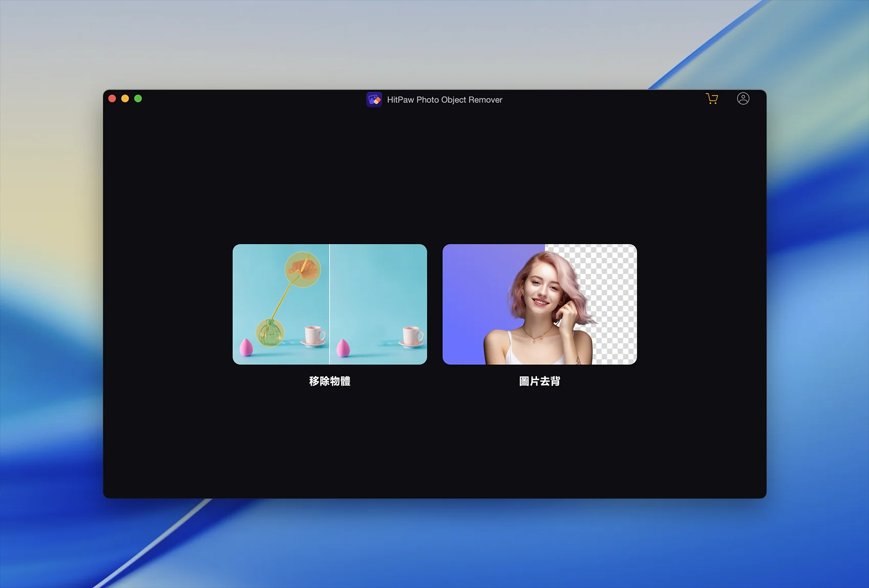Viewport: 869px width, 588px height.
Task: Click the pink drop in the after image
Action: [344, 348]
